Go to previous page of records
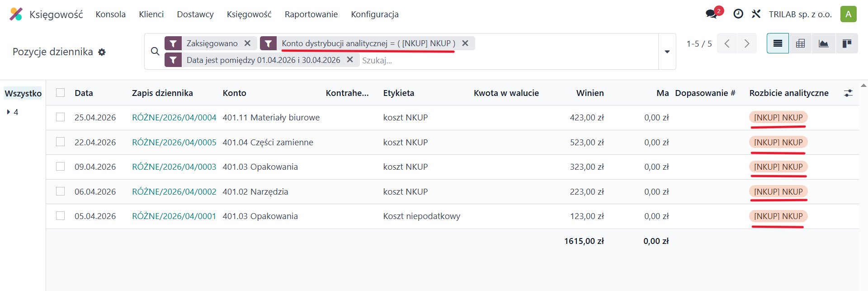 727,43
